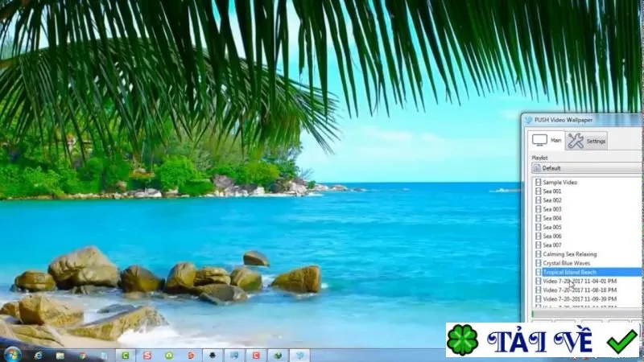Click the film icon beside Sea 001

(x=538, y=191)
